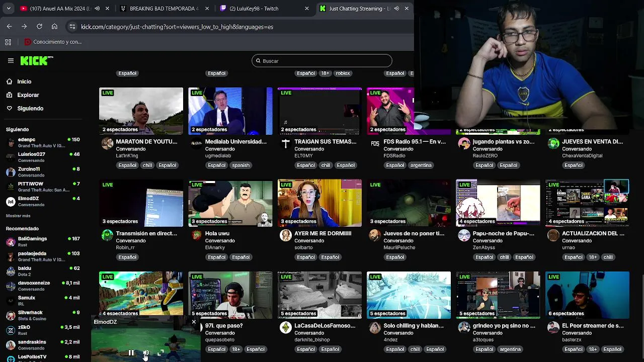644x362 pixels.
Task: Open davooxeneize in Recomendado list
Action: point(43,286)
